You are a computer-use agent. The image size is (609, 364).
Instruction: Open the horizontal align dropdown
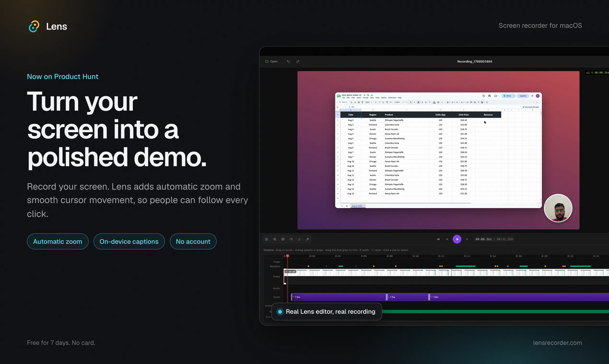coord(448,102)
